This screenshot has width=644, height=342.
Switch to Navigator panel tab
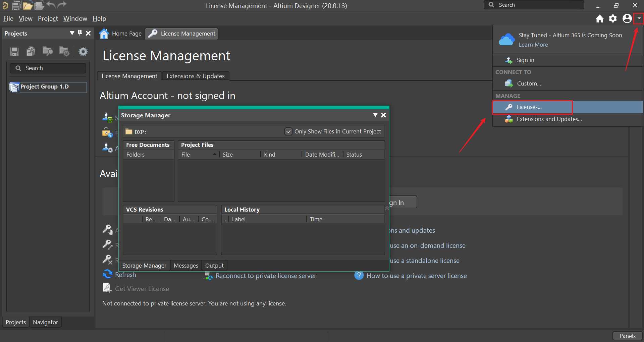[x=45, y=322]
